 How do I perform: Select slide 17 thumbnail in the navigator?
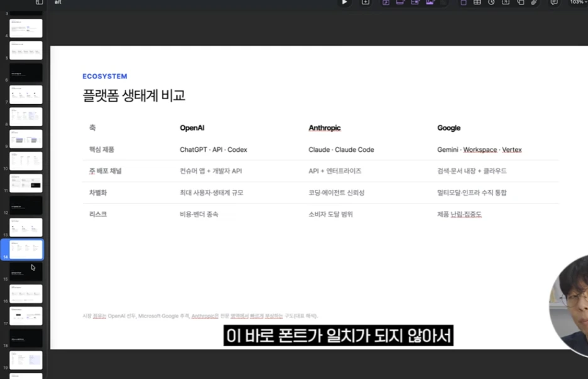(26, 316)
